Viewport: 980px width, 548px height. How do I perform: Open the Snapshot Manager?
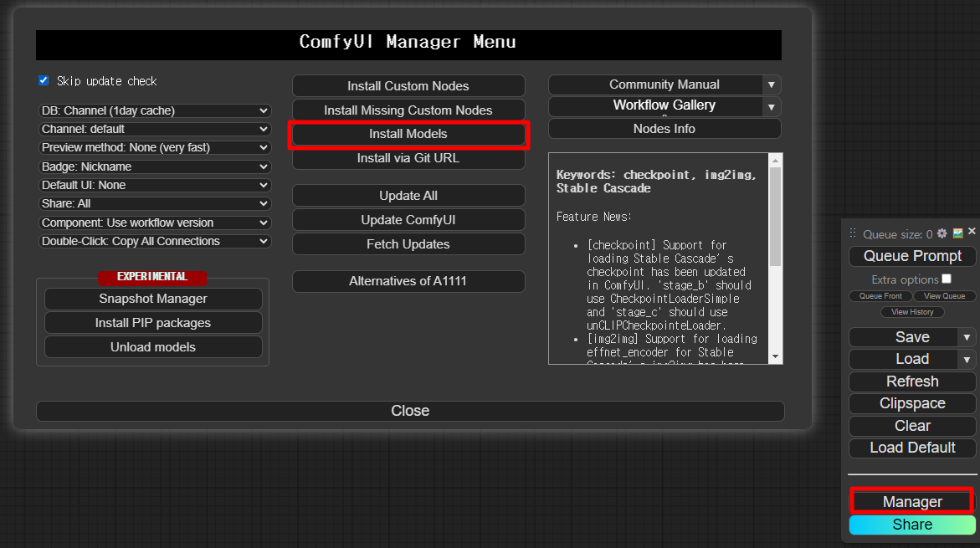[x=153, y=299]
